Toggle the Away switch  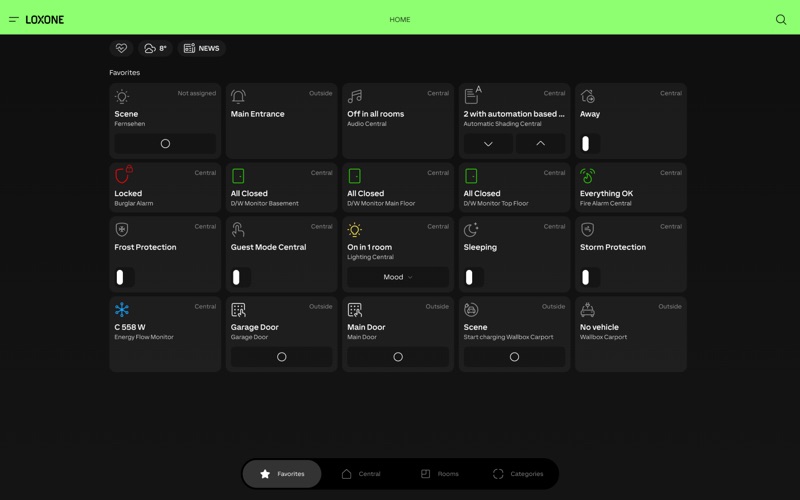[590, 144]
